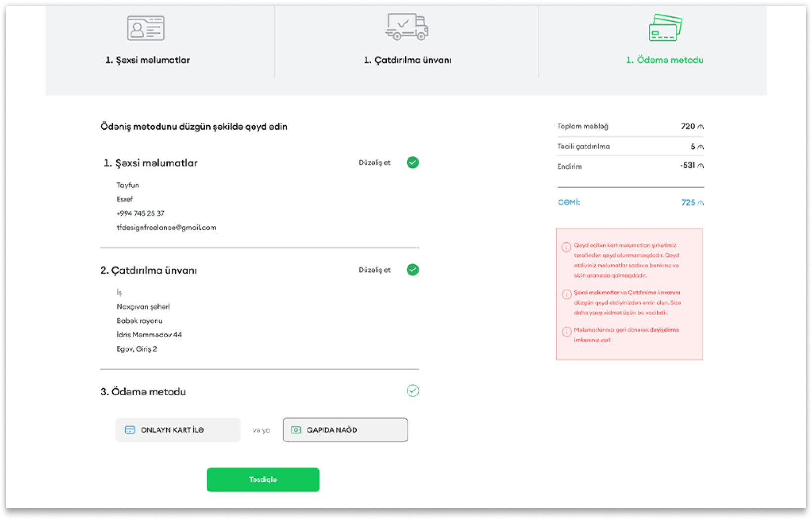
Task: Click the second red info icon in notice box
Action: pos(566,294)
